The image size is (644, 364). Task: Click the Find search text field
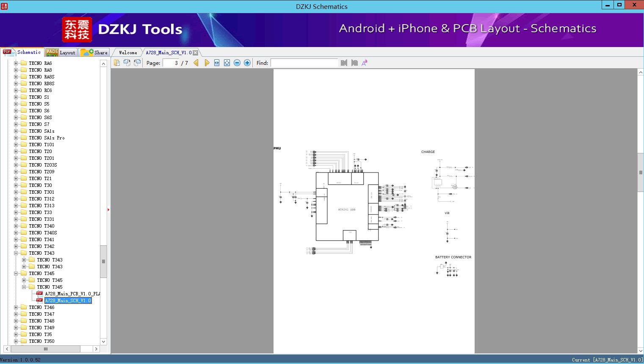[304, 63]
